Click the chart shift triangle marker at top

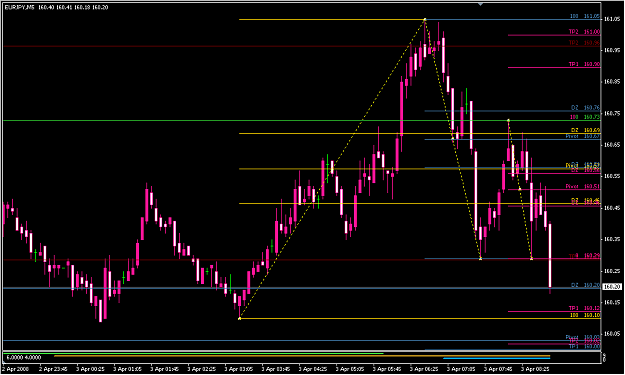click(480, 4)
